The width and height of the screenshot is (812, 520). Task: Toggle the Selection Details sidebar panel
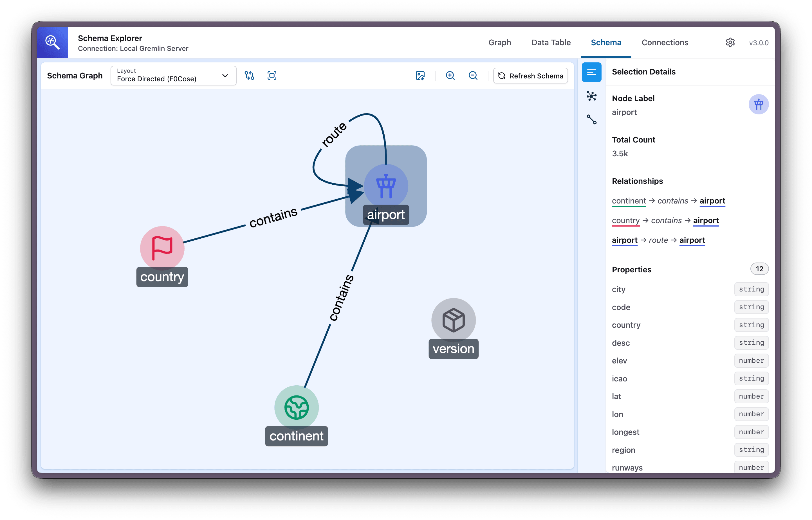click(591, 72)
